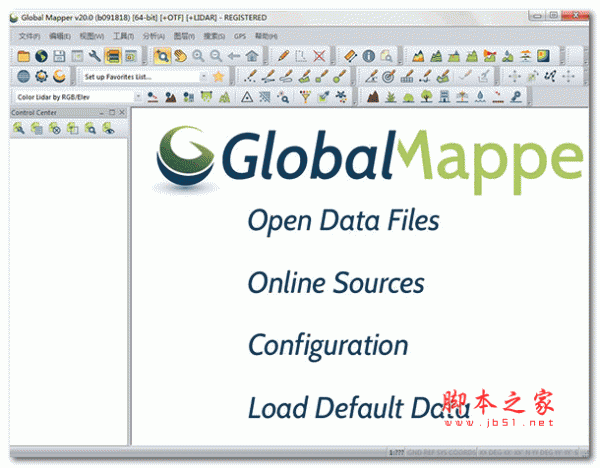600x468 pixels.
Task: Click the building classification icon
Action: [444, 97]
